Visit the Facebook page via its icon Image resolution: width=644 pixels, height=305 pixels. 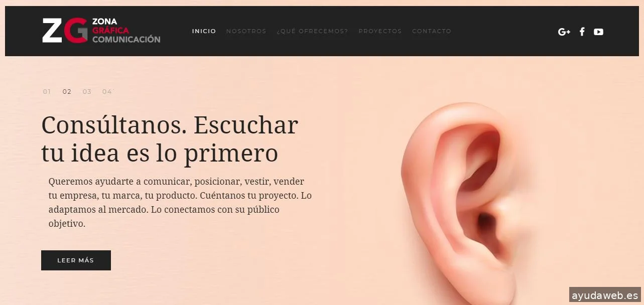[582, 32]
